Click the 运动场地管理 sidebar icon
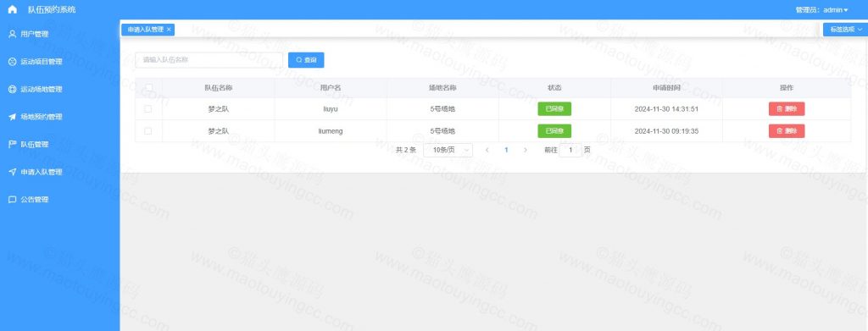Image resolution: width=868 pixels, height=331 pixels. point(12,89)
